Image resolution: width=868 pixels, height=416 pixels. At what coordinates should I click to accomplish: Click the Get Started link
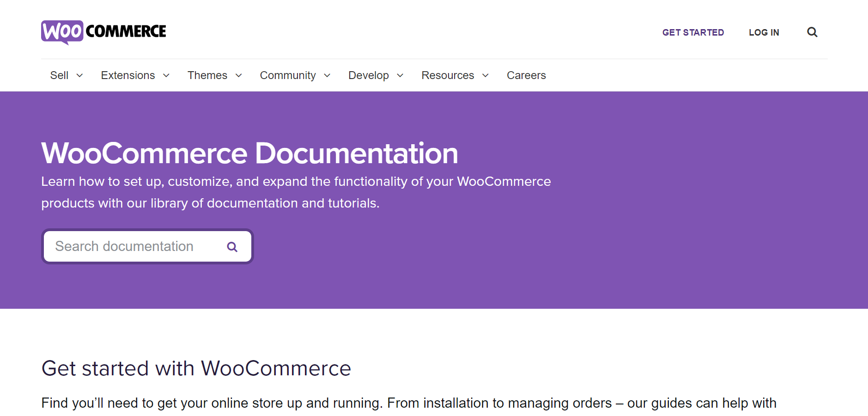click(693, 32)
